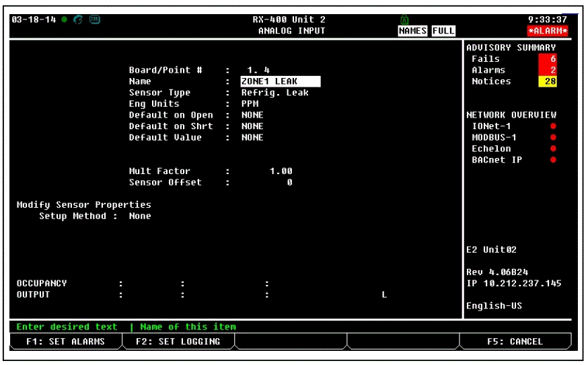Click the NETWORK OVERVIEW heading
This screenshot has width=588, height=365.
pos(511,115)
